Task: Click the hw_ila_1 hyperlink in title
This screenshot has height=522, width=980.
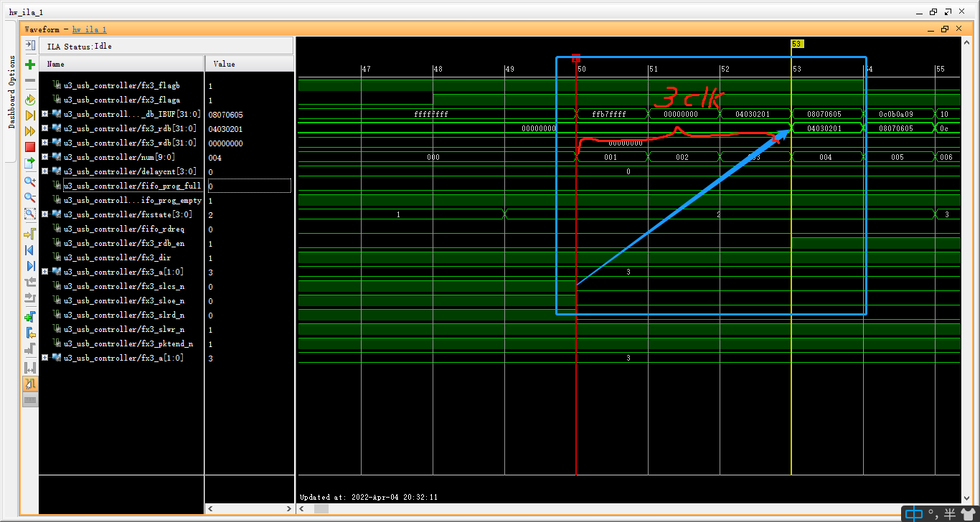Action: 89,29
